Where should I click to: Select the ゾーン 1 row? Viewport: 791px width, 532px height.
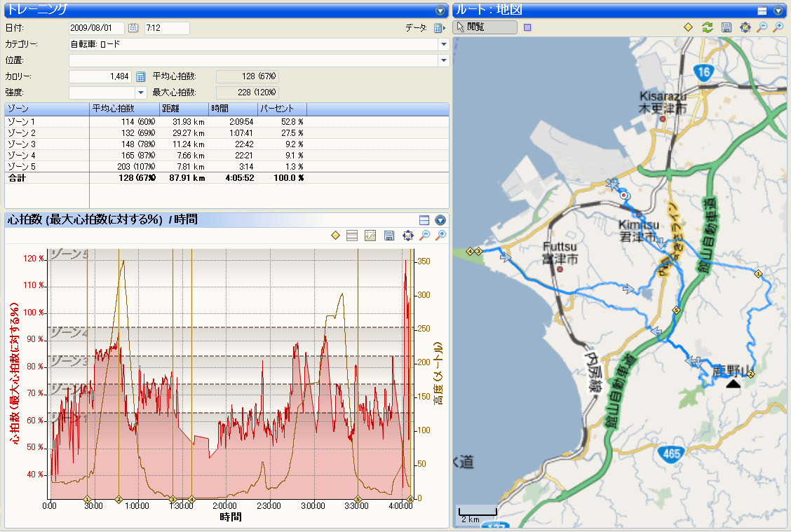[227, 122]
